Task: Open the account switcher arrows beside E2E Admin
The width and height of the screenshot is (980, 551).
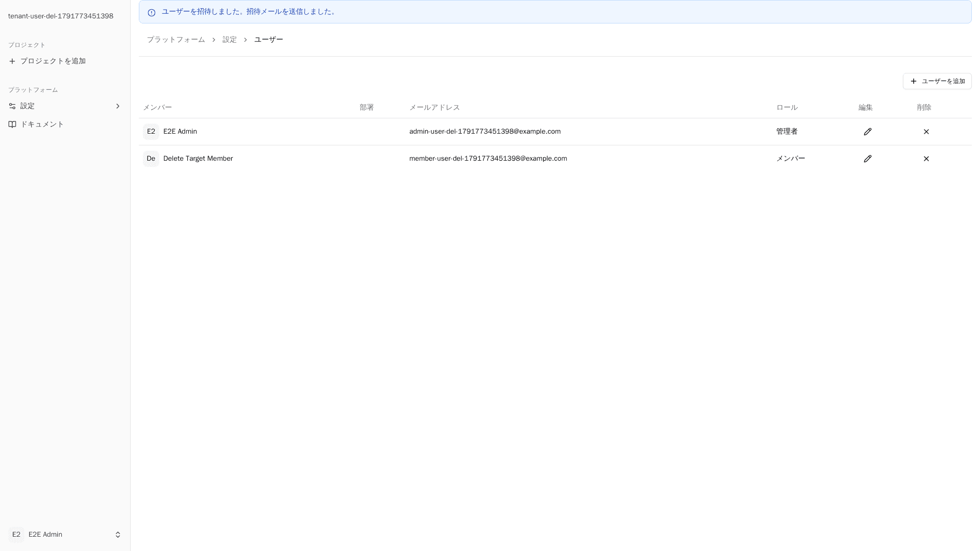Action: (x=118, y=535)
